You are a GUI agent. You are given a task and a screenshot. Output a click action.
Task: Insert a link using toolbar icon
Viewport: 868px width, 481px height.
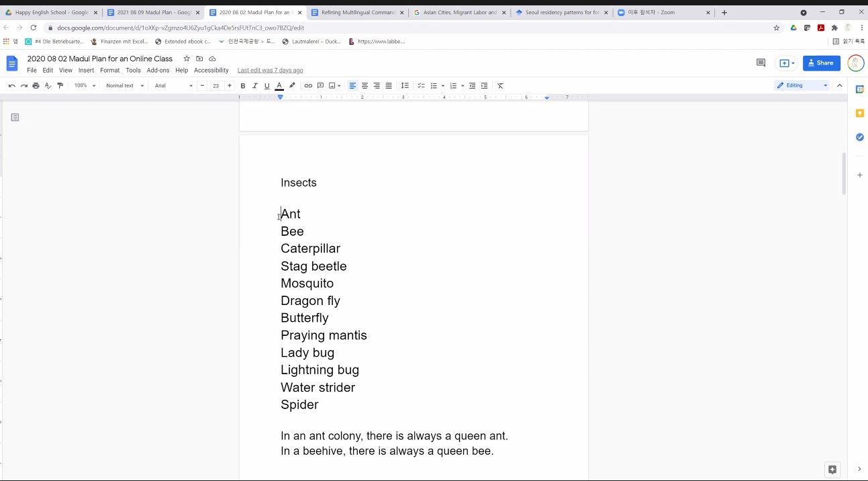click(308, 86)
